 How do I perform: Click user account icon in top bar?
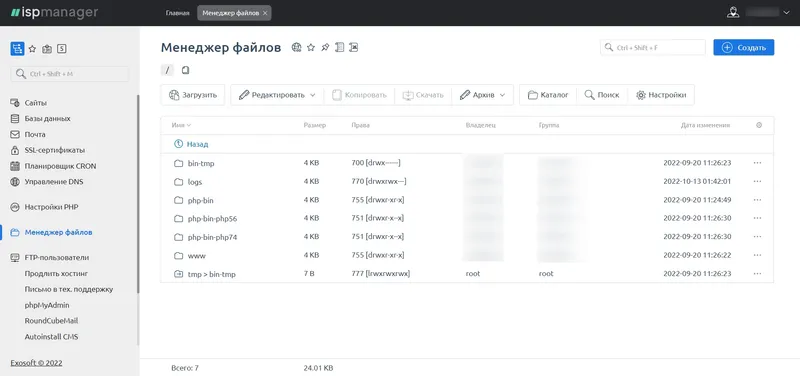[x=733, y=13]
